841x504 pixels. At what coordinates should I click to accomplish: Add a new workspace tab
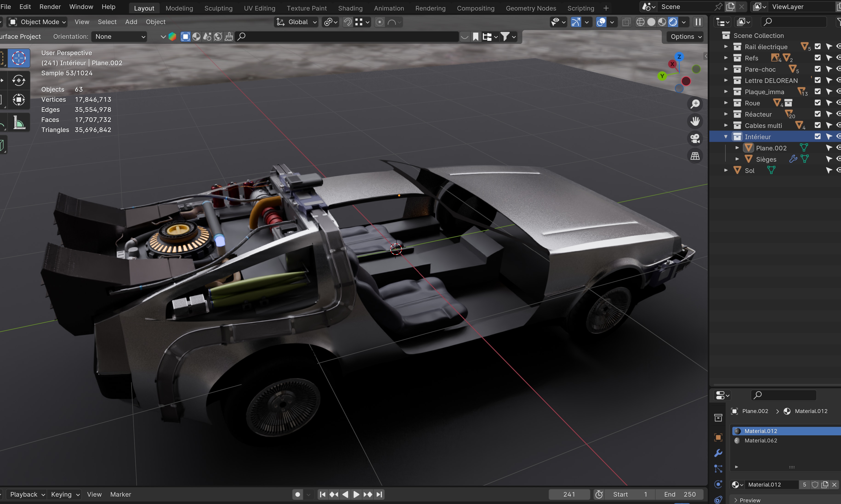click(606, 8)
